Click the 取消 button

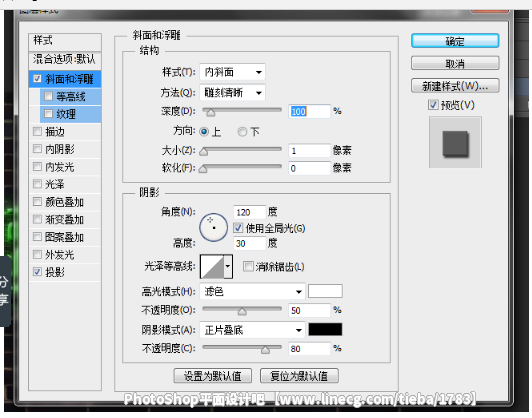pos(455,63)
